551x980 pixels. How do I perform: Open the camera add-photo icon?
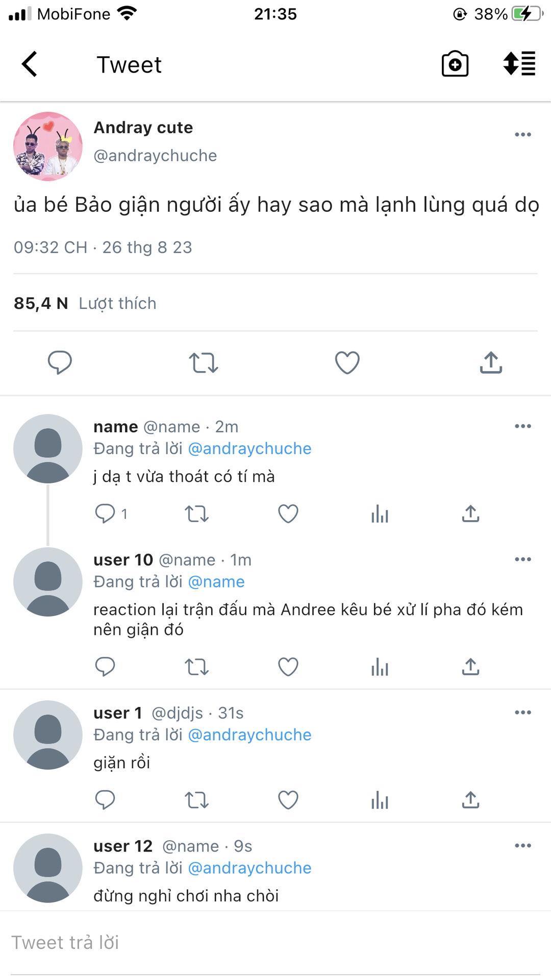[x=455, y=64]
